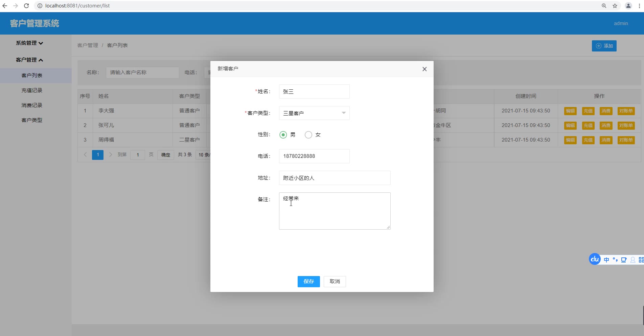The width and height of the screenshot is (644, 336).
Task: Click the browser forward arrow
Action: (x=16, y=6)
